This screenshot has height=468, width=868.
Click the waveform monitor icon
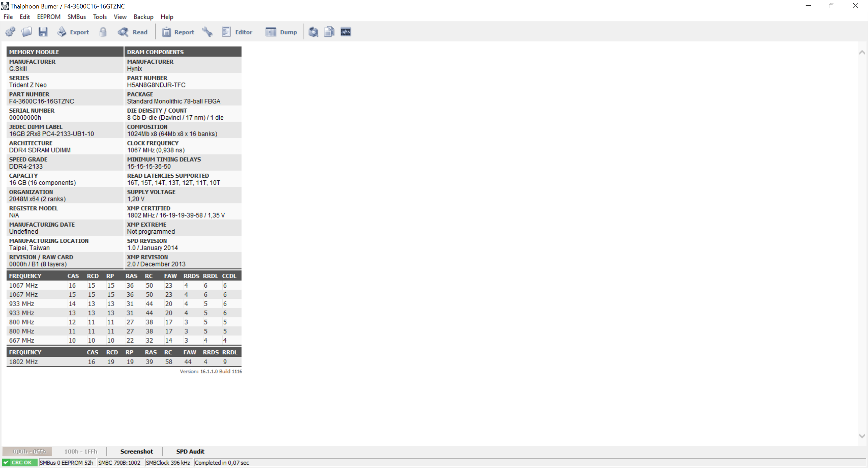346,32
